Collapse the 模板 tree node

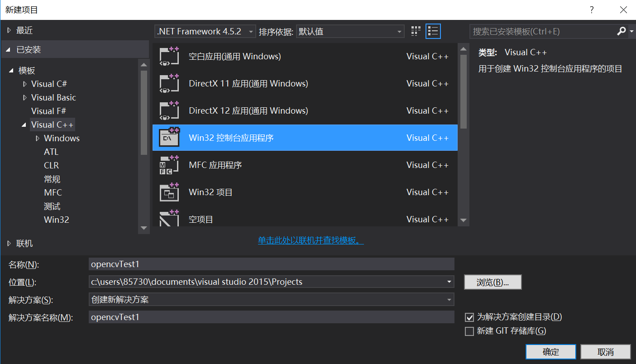click(11, 71)
